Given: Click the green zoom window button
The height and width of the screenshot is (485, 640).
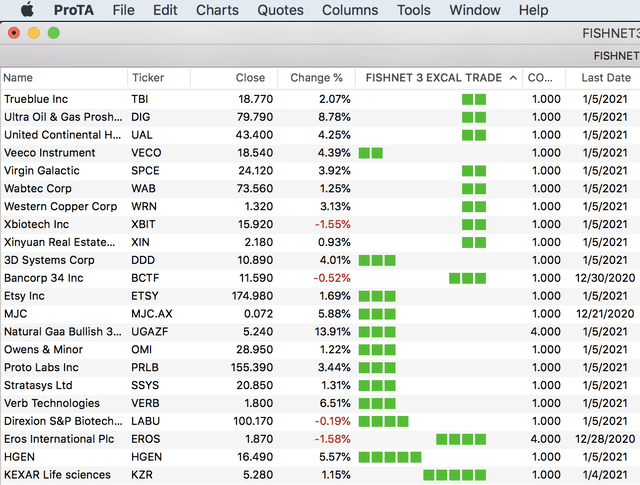Looking at the screenshot, I should coord(53,33).
